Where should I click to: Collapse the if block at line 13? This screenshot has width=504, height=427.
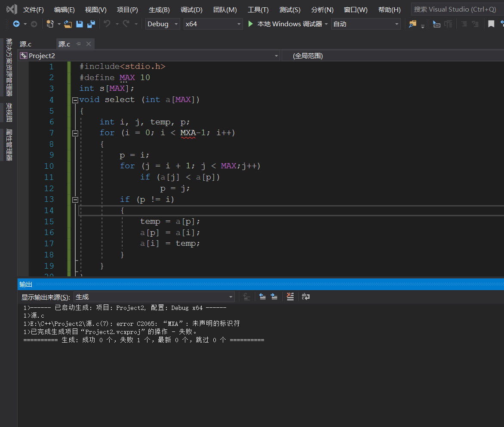(x=75, y=200)
